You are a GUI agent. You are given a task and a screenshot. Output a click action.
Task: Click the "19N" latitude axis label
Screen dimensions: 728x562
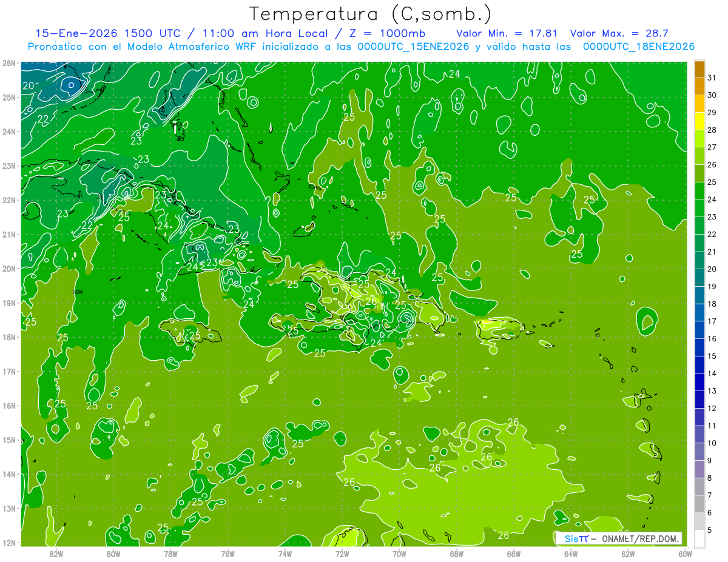point(9,303)
